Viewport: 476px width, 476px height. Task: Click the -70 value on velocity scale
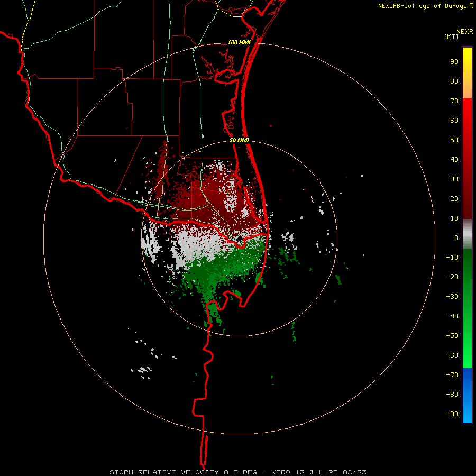[x=452, y=374]
